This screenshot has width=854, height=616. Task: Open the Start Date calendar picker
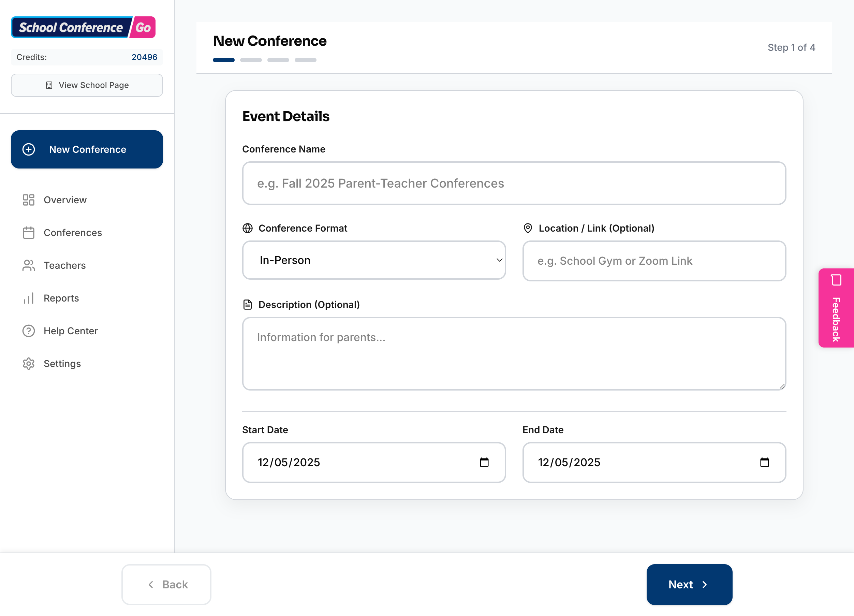click(x=485, y=463)
